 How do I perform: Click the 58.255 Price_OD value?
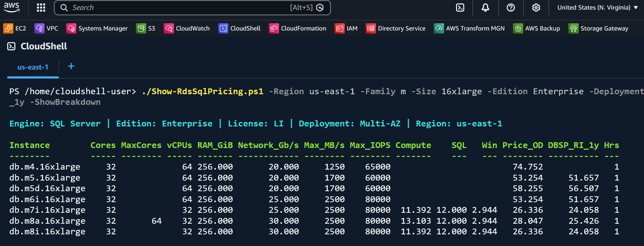coord(528,188)
